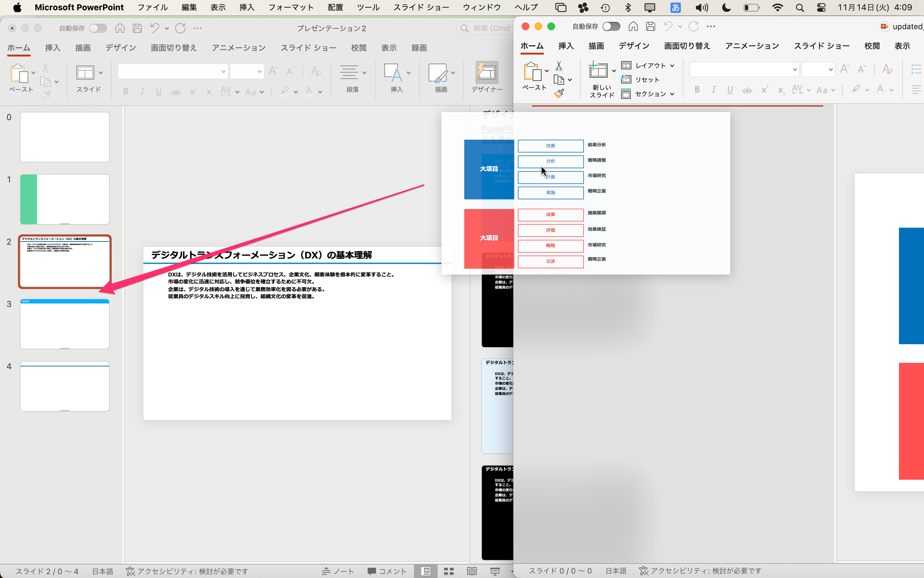
Task: Click Save icon in プレゼンテーション2 title bar
Action: coord(137,28)
